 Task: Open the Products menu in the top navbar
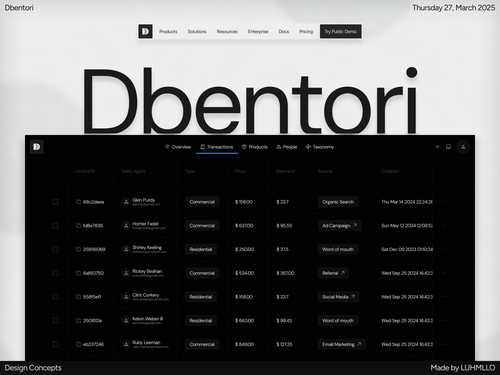(168, 31)
